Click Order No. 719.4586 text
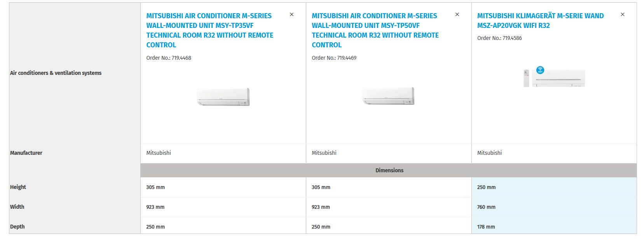This screenshot has height=239, width=644. coord(499,38)
